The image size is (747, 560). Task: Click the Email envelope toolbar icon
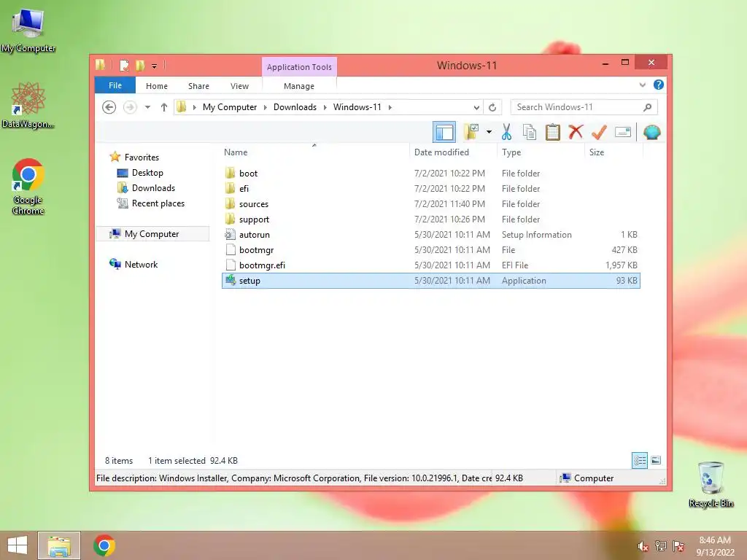pos(623,132)
